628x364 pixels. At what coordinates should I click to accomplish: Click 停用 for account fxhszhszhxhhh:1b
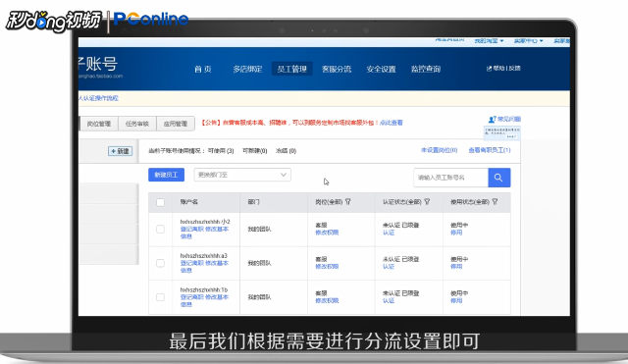coord(456,301)
